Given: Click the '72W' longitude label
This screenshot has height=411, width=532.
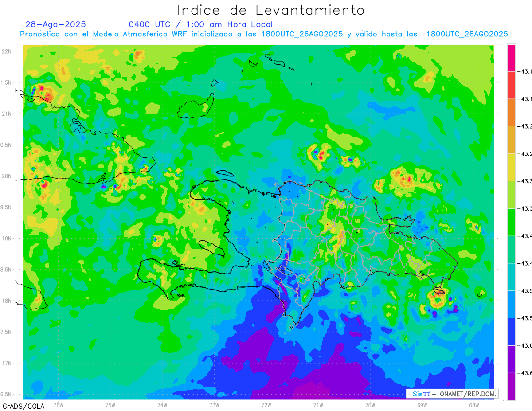Looking at the screenshot, I should tap(266, 405).
